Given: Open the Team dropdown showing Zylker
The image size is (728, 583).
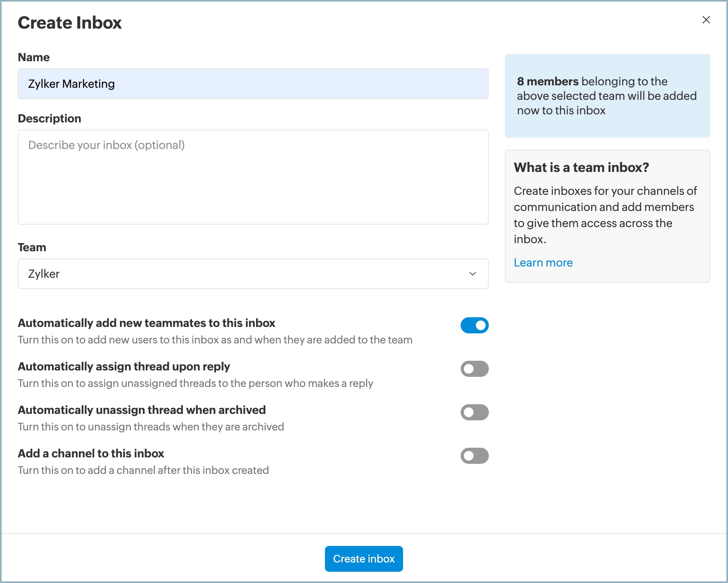Looking at the screenshot, I should [x=253, y=274].
